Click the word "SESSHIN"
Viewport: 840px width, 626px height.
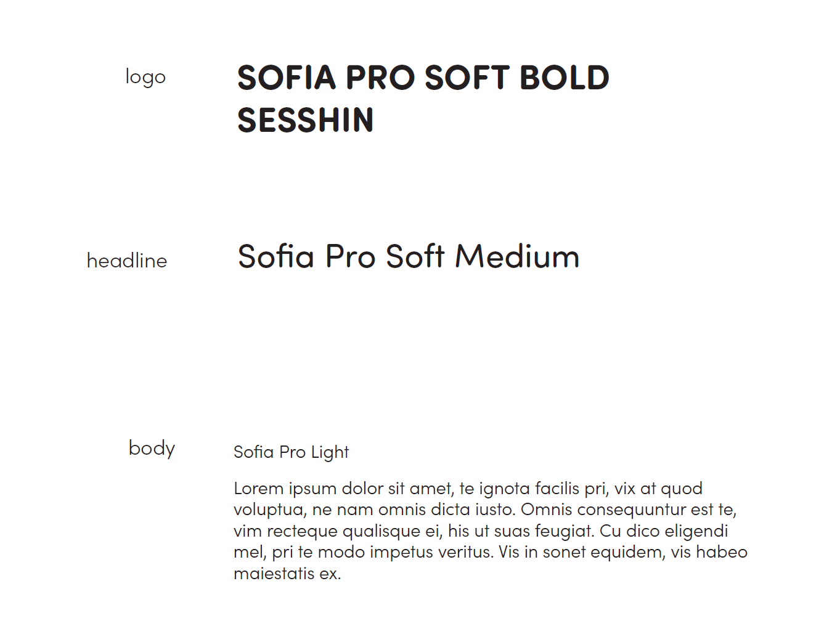click(306, 120)
